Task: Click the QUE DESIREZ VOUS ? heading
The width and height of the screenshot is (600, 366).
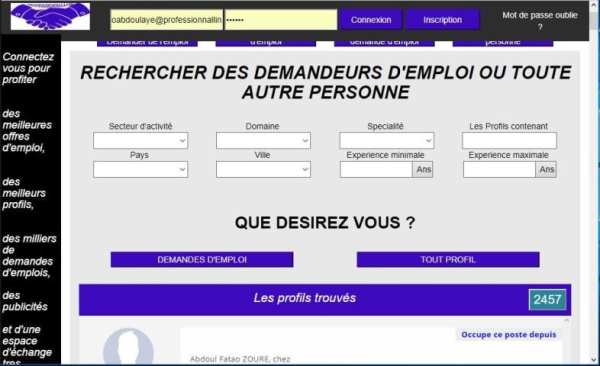Action: [325, 223]
